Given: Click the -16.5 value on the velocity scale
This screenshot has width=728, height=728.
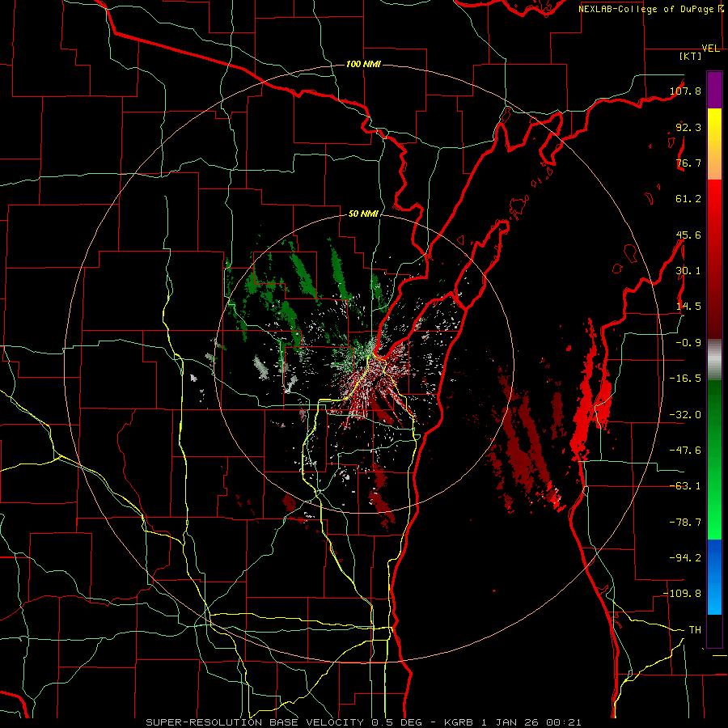Looking at the screenshot, I should tap(686, 379).
